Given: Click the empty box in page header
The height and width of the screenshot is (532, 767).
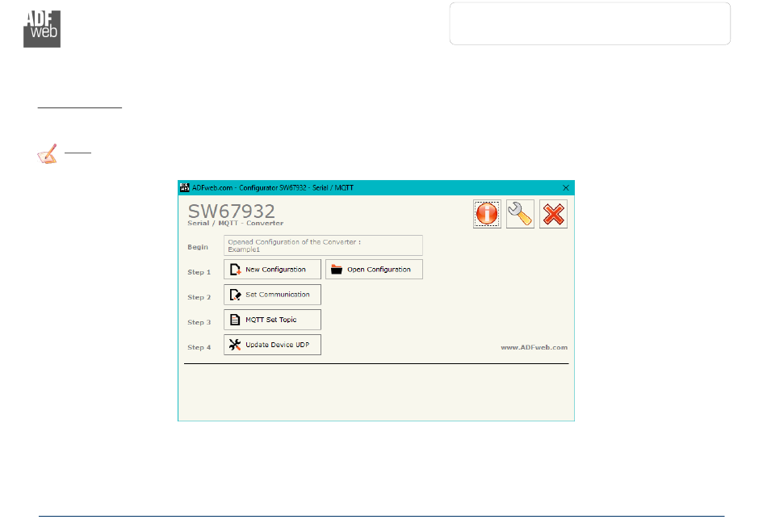Looking at the screenshot, I should 589,23.
